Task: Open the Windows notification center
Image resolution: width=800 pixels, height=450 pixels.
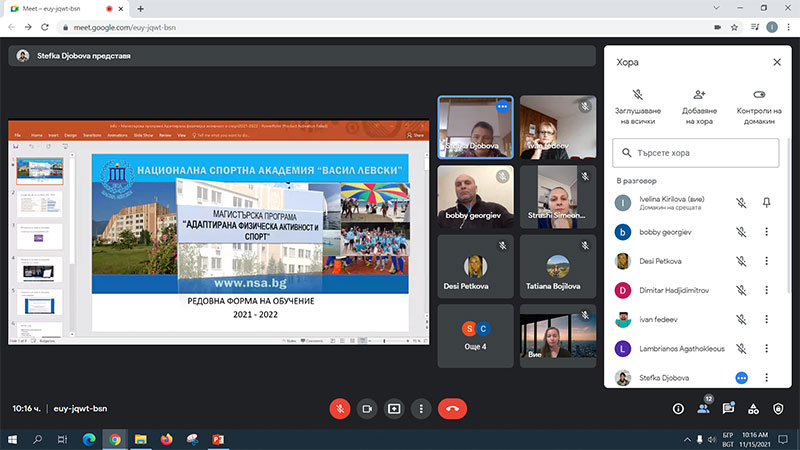Action: click(783, 439)
